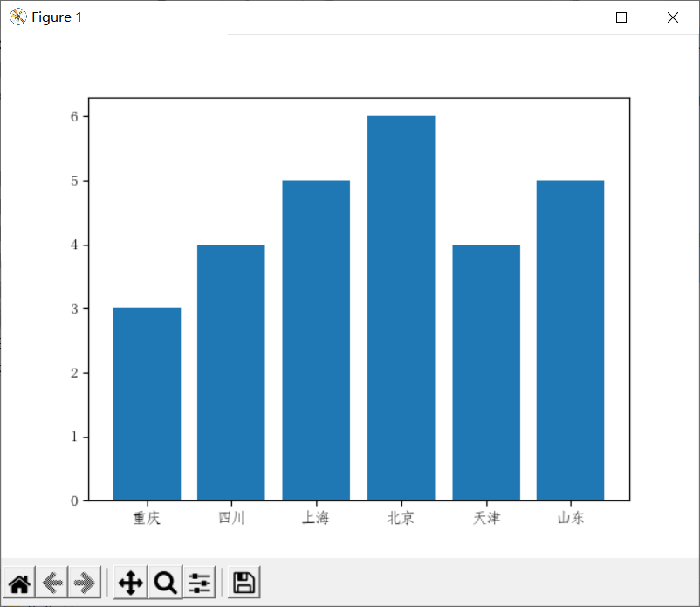The image size is (700, 607).
Task: Open the Configure subplots sliders tool
Action: (x=199, y=583)
